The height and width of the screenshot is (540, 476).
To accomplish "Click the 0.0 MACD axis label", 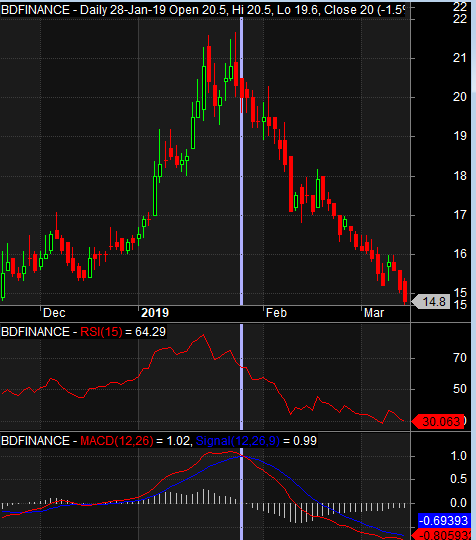I will (x=458, y=503).
